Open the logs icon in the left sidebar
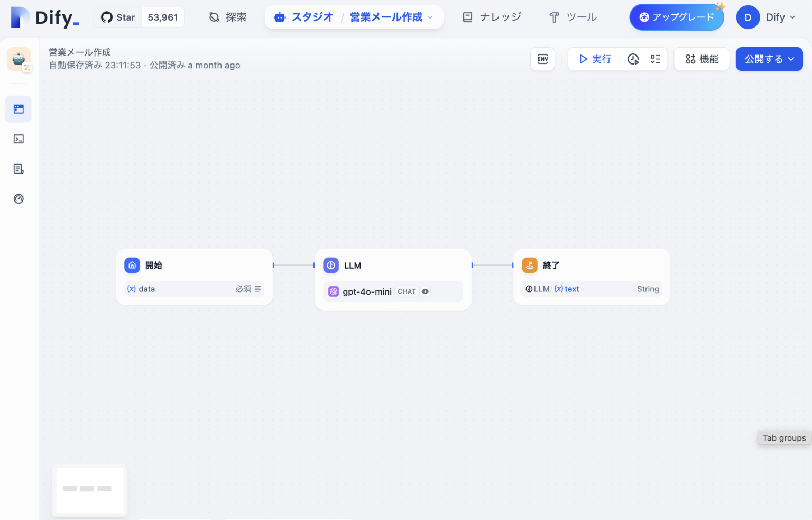The image size is (812, 520). click(19, 168)
